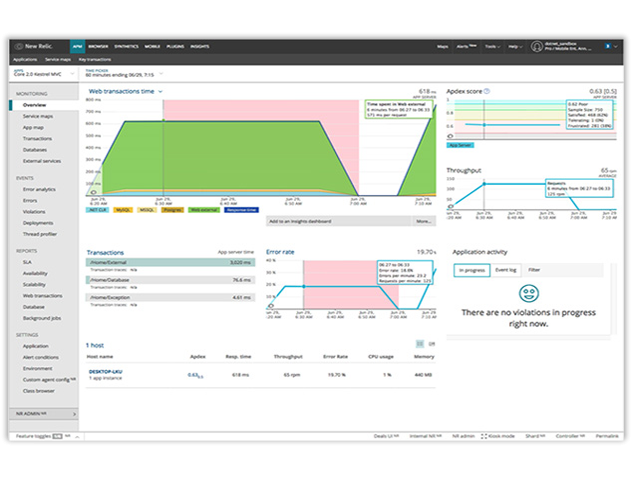Expand the NR ADMIN section
632x478 pixels.
44,414
